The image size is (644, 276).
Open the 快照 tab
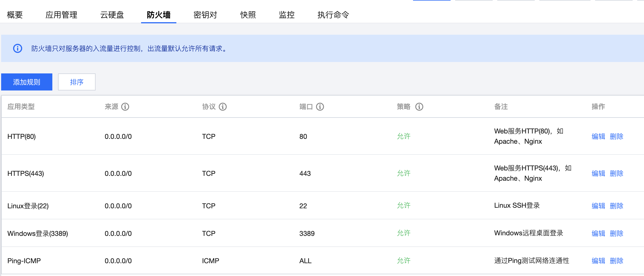248,15
